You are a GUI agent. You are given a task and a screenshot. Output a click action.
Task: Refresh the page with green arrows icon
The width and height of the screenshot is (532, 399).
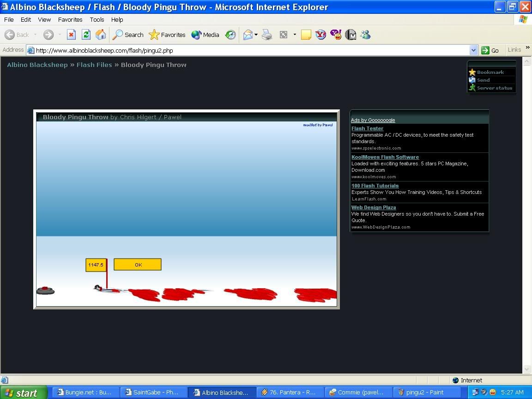86,35
